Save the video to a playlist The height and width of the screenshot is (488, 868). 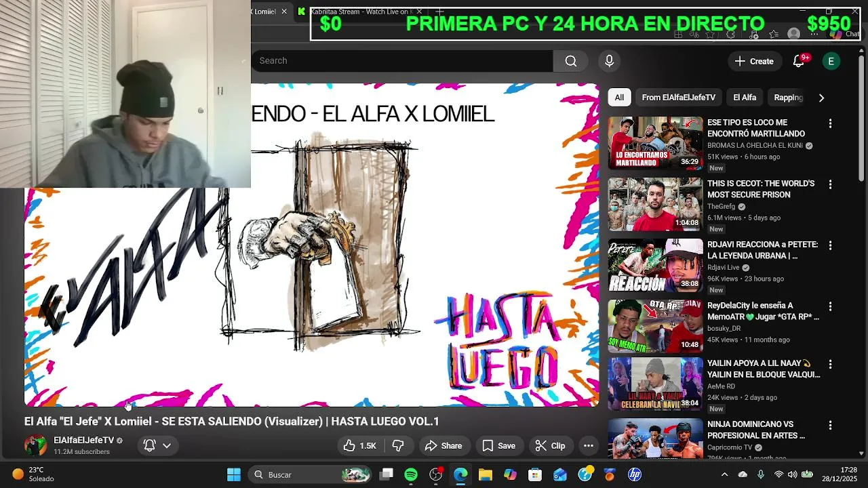tap(498, 445)
